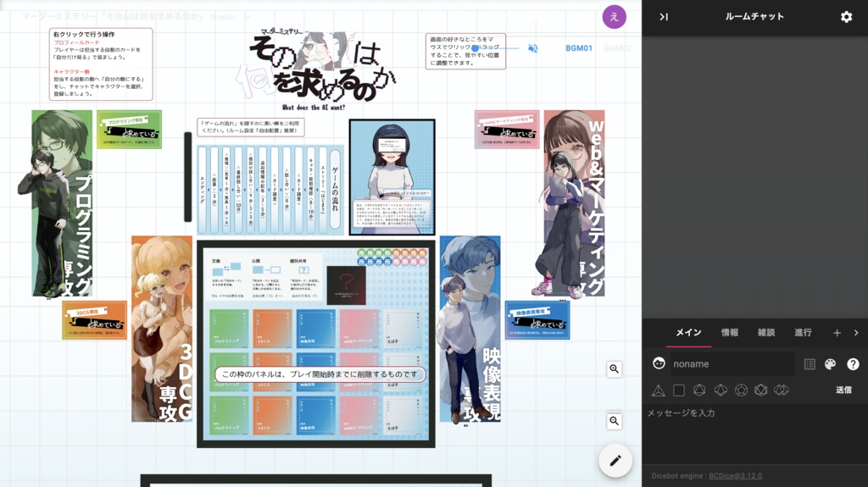The image size is (868, 487).
Task: Switch to the 雑談 chat tab
Action: [x=766, y=333]
